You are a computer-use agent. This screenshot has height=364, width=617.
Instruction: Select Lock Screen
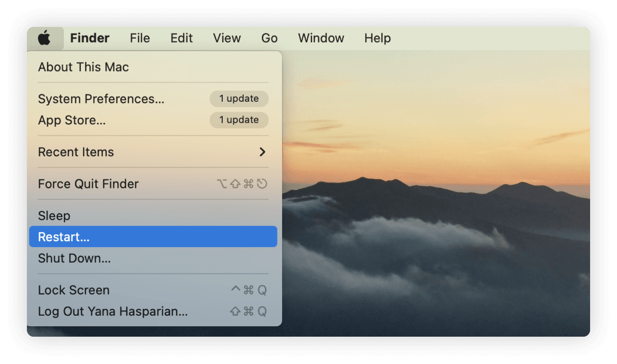click(74, 290)
